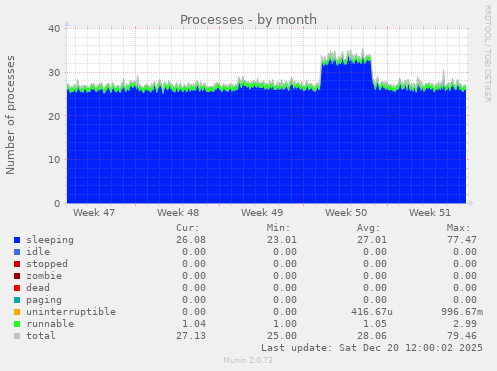The width and height of the screenshot is (497, 371).
Task: Click the y-axis value 10
Action: [x=54, y=160]
